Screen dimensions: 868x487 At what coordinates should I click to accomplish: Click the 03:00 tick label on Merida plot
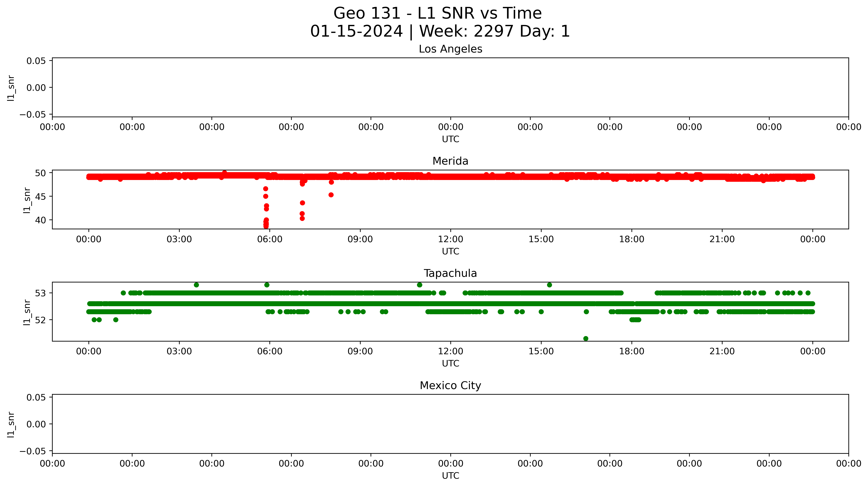click(x=179, y=239)
